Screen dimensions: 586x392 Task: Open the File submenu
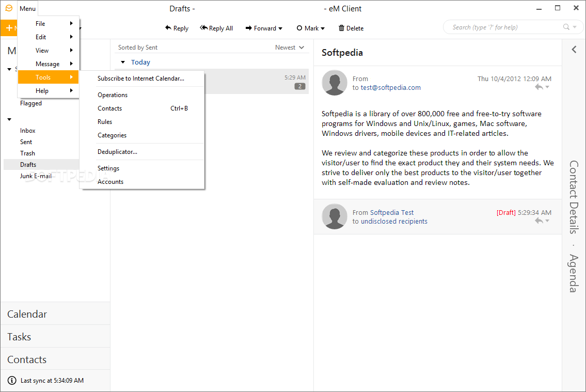[49, 24]
